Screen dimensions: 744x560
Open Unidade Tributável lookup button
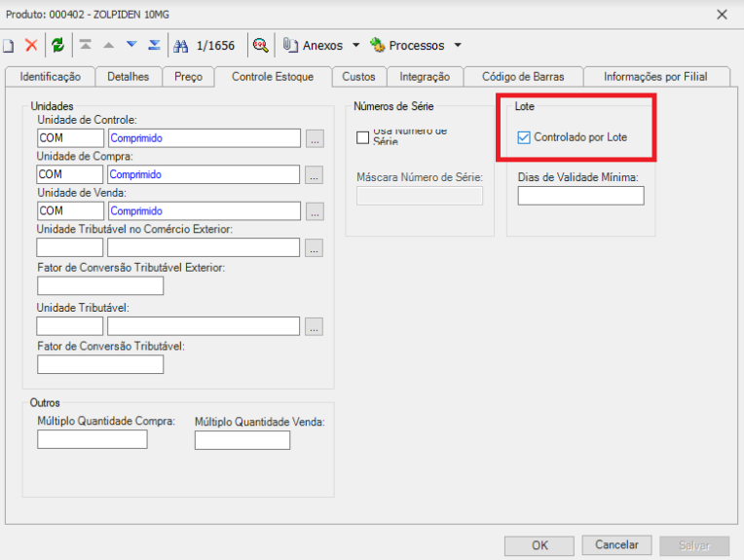tap(314, 327)
